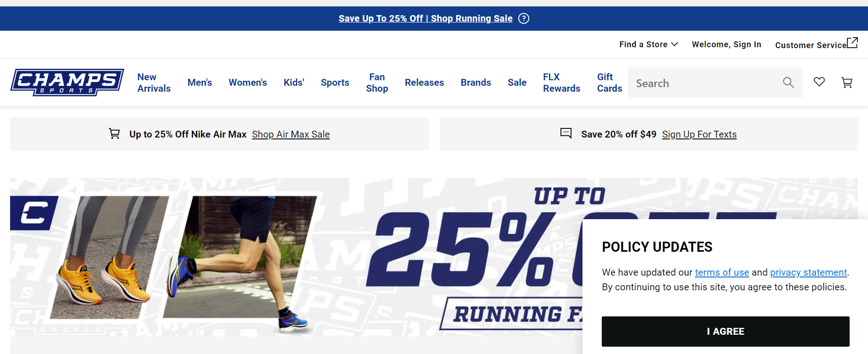The image size is (868, 354).
Task: Open the terms of use link
Action: 722,272
